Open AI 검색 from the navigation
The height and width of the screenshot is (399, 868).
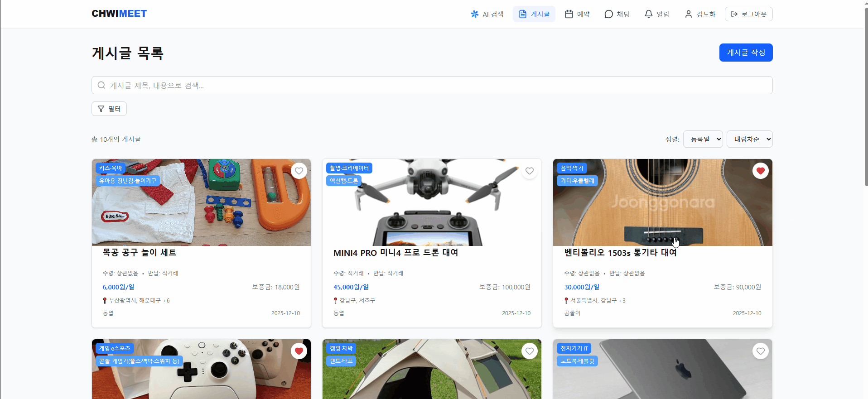point(487,14)
